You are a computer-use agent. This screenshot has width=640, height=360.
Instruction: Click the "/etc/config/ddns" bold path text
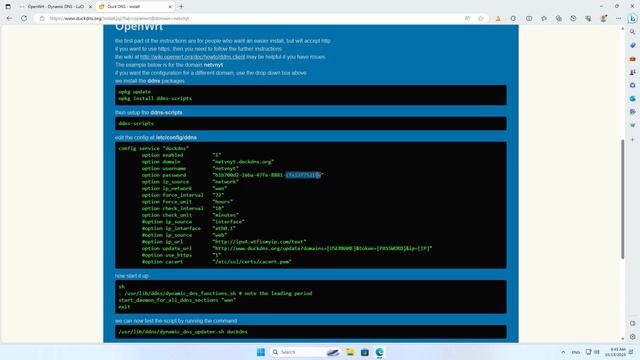pyautogui.click(x=176, y=138)
